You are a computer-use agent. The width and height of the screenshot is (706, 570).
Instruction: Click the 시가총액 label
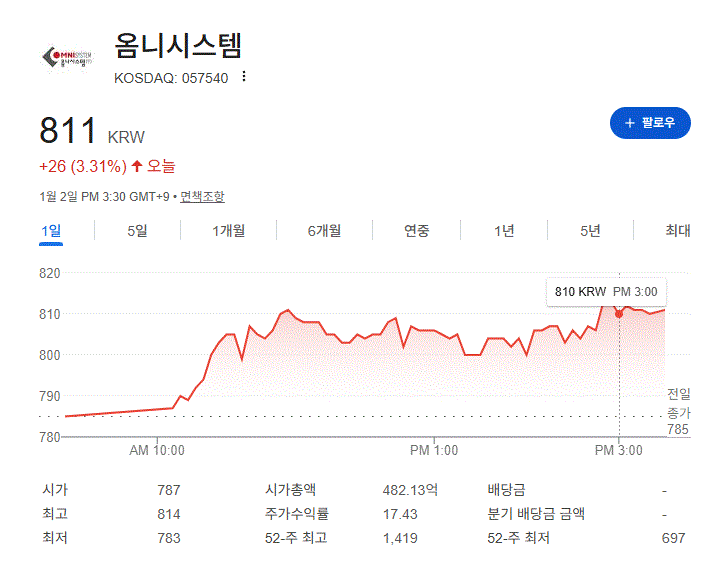[290, 489]
